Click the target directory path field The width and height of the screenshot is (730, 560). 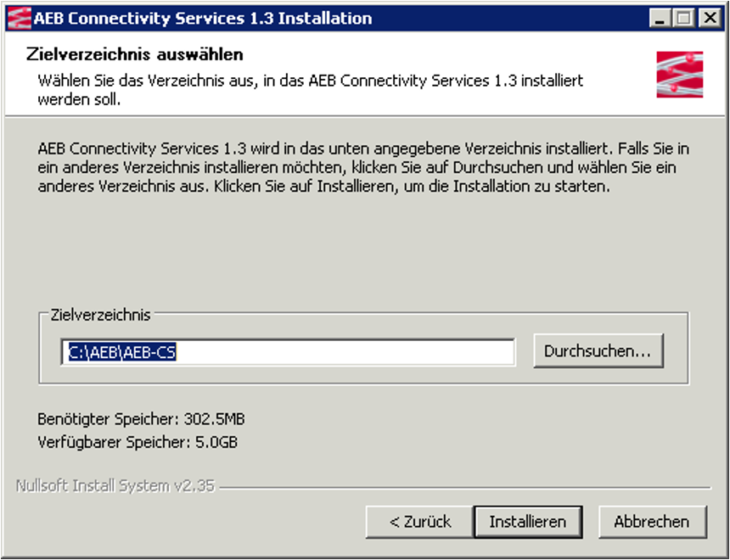coord(340,352)
